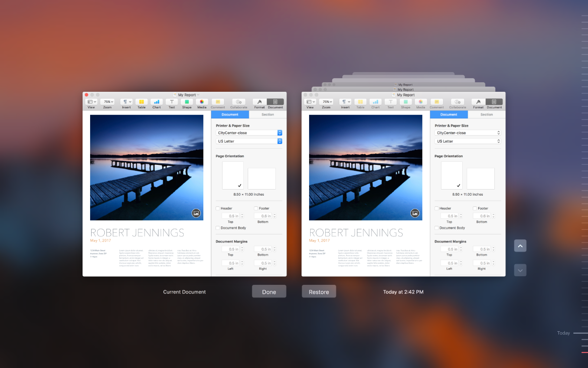This screenshot has width=588, height=368.
Task: Switch to Section tab in version window
Action: click(x=487, y=114)
